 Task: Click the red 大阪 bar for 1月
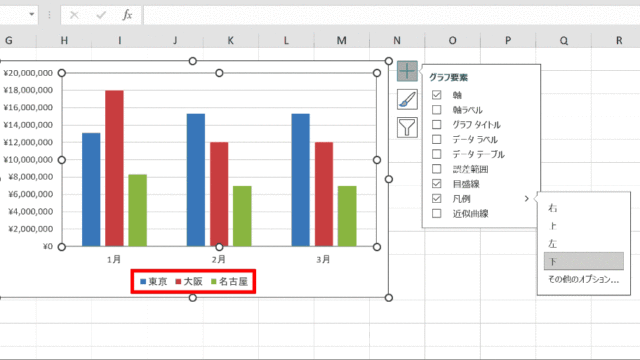(114, 168)
